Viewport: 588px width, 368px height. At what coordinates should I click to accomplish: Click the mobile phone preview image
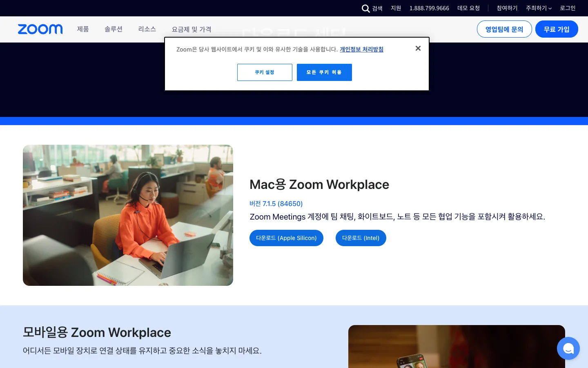click(457, 346)
